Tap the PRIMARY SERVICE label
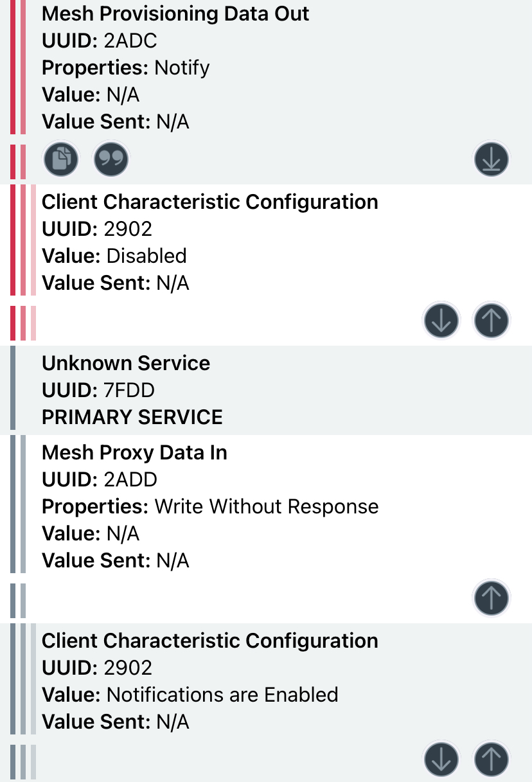 coord(132,417)
